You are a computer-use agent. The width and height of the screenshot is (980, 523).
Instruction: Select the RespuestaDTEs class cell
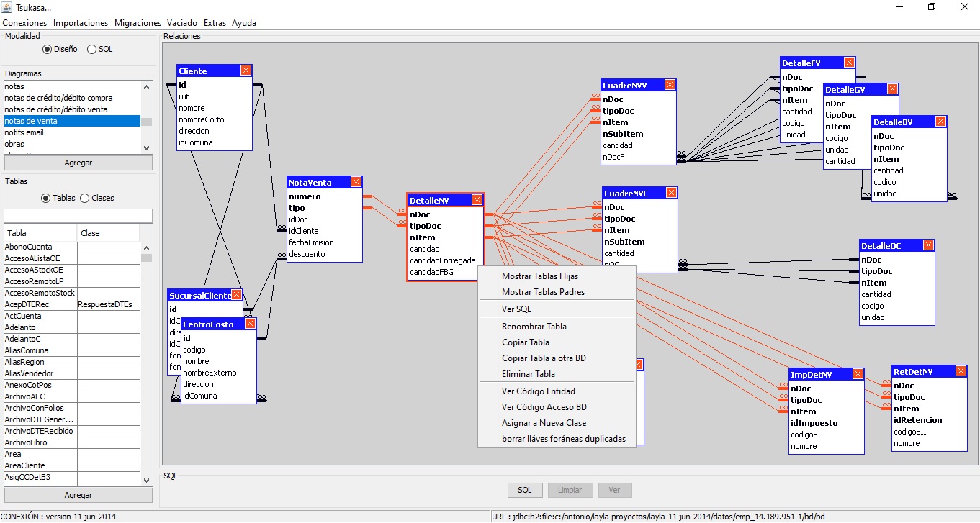109,304
